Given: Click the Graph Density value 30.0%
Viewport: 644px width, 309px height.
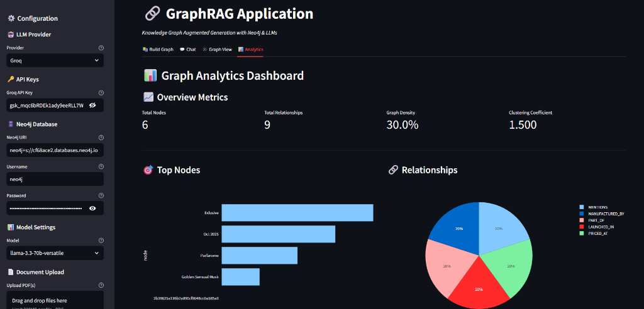Looking at the screenshot, I should click(402, 125).
